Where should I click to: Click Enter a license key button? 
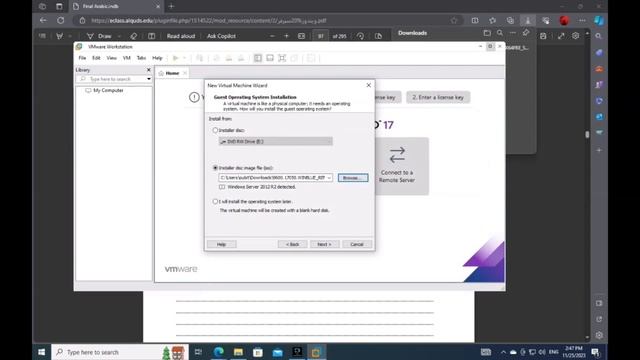click(x=438, y=97)
